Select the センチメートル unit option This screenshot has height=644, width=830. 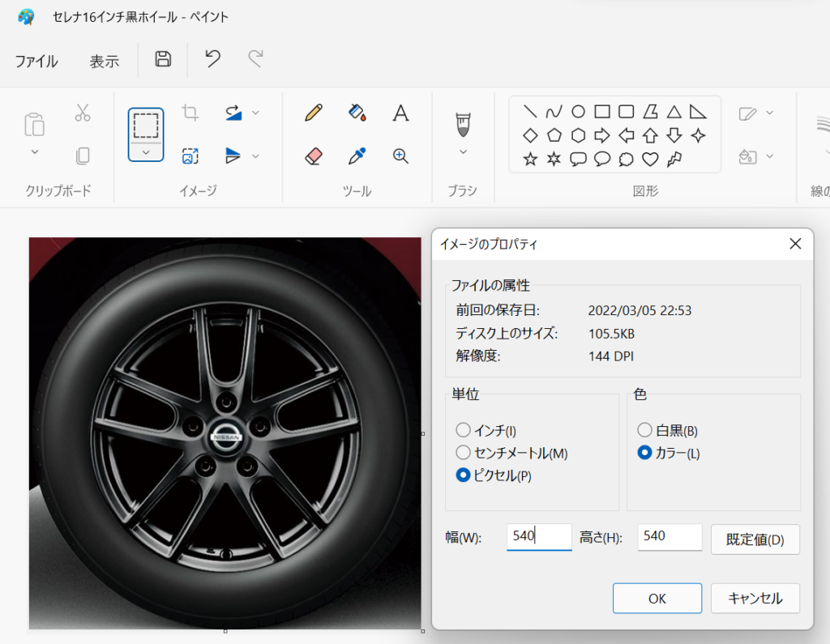point(463,452)
